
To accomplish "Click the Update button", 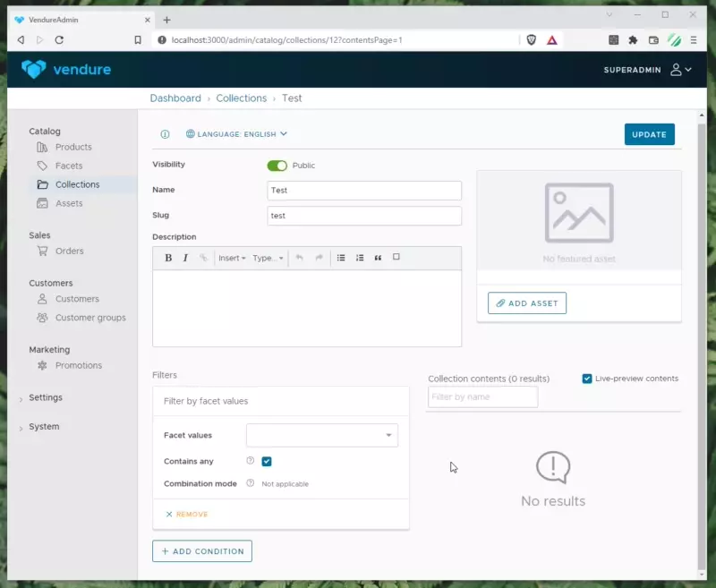I will 649,134.
